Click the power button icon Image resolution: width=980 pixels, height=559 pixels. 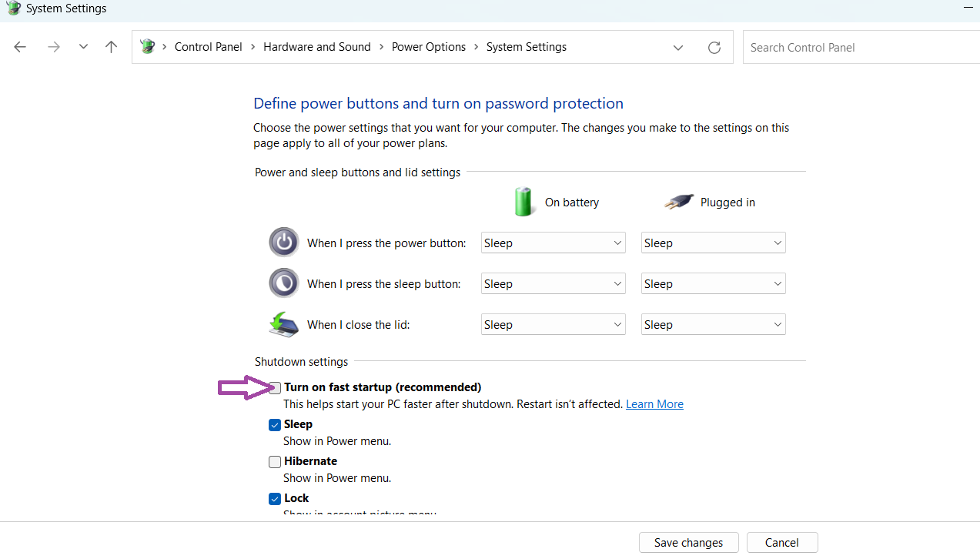283,243
